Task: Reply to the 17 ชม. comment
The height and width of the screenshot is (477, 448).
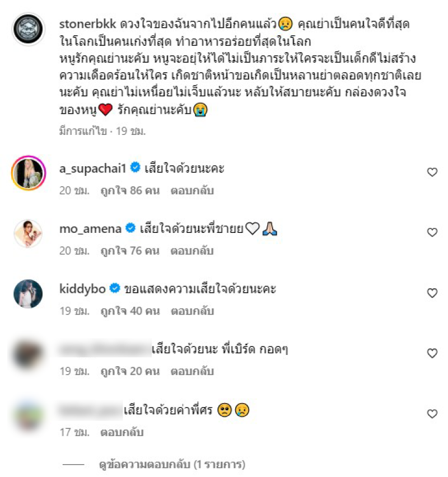Action: pyautogui.click(x=122, y=432)
